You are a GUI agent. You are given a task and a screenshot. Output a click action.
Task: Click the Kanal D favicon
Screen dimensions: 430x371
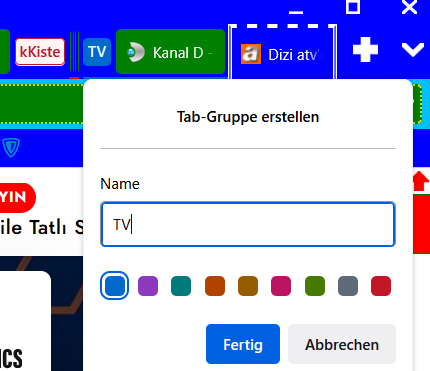tap(136, 52)
